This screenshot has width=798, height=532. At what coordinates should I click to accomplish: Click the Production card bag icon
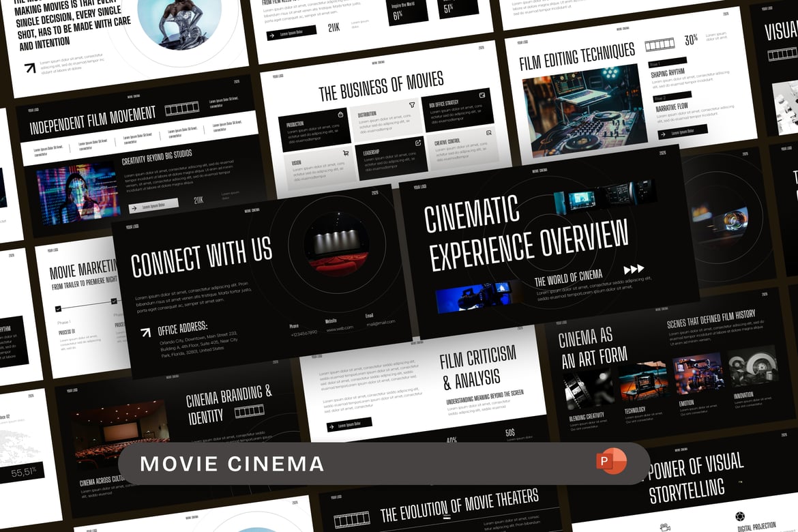(x=340, y=115)
